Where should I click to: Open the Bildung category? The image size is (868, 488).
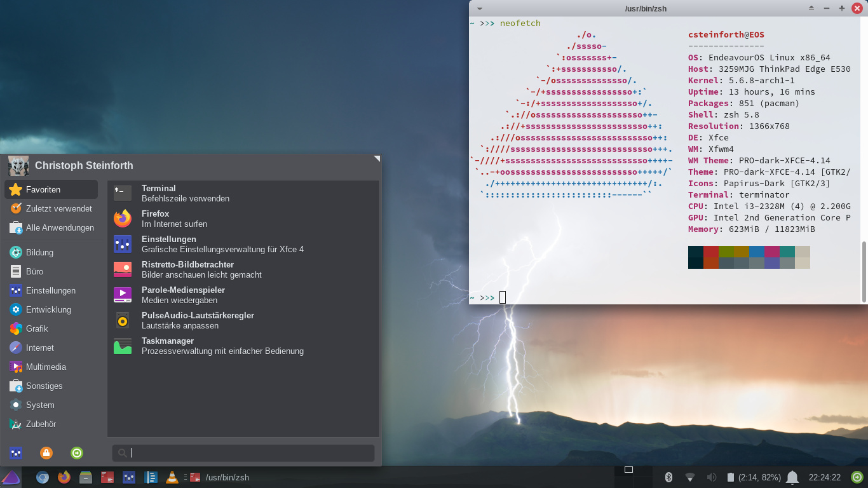pyautogui.click(x=51, y=252)
